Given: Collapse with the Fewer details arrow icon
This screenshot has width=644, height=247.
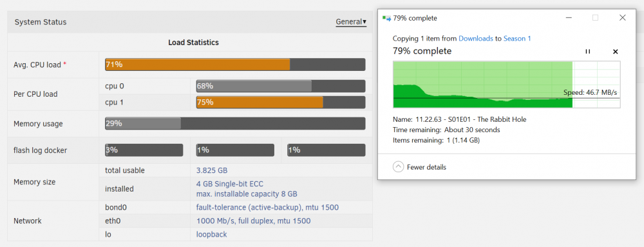Looking at the screenshot, I should tap(398, 167).
